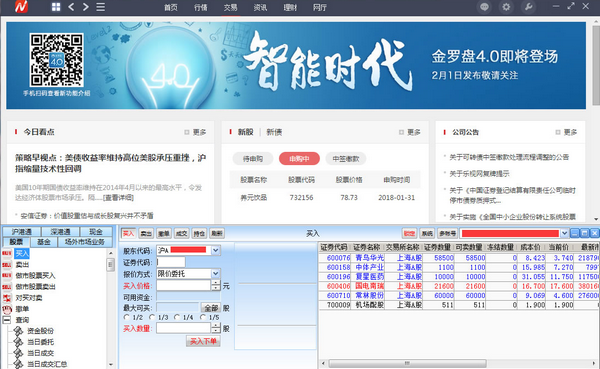Click the 卖出 sell icon in sidebar tree
Image resolution: width=600 pixels, height=369 pixels.
pos(7,265)
